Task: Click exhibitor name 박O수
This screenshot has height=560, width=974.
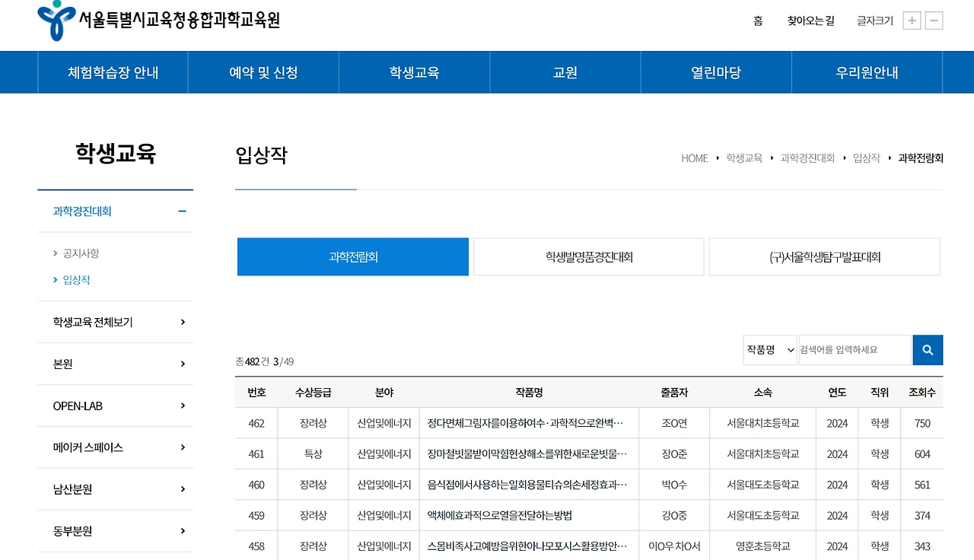Action: point(674,485)
